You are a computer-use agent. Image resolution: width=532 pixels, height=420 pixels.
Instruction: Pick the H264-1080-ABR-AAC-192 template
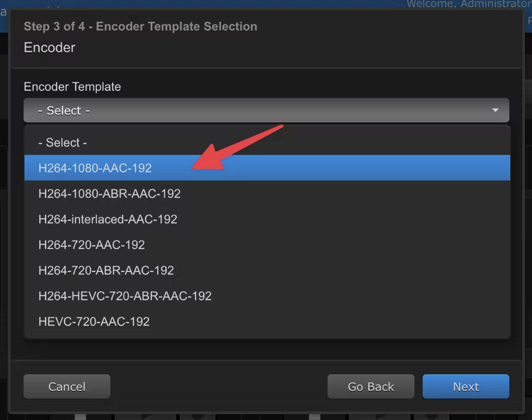[x=267, y=193]
